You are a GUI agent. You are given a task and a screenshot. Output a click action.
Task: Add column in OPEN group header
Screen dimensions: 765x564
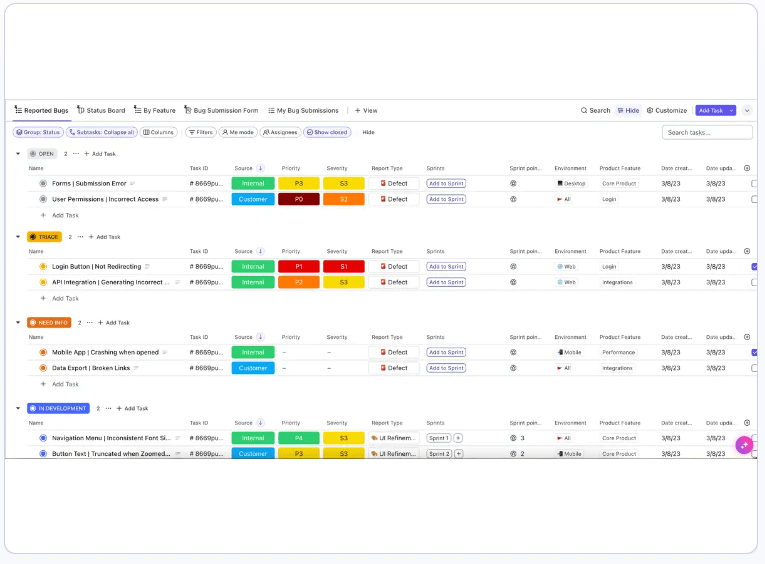click(747, 168)
